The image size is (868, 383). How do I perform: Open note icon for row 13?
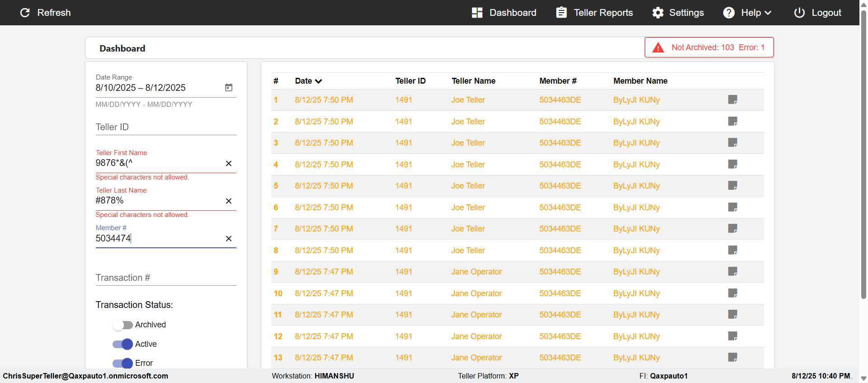tap(733, 357)
